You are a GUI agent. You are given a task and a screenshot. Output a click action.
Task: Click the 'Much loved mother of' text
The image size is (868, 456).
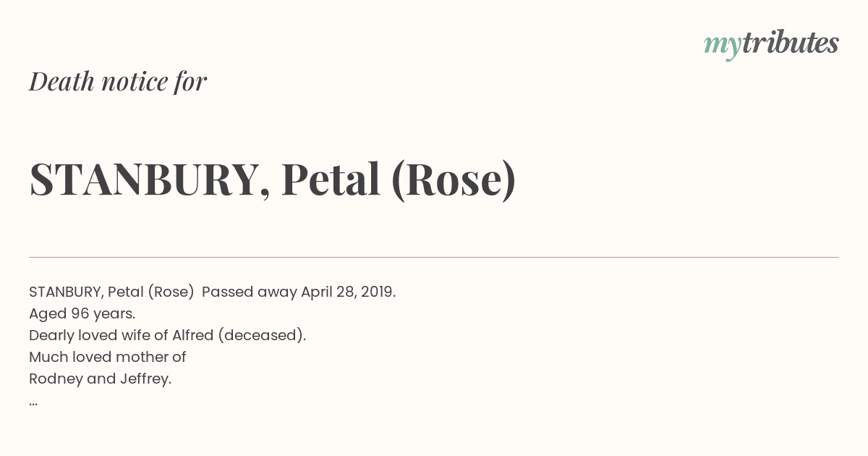pos(107,357)
